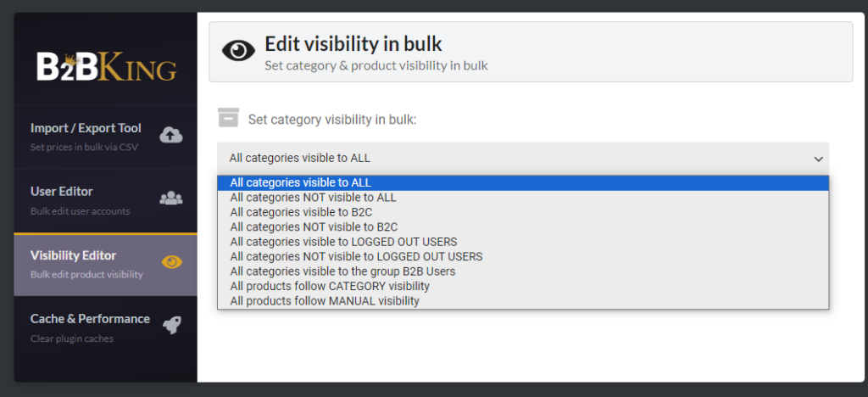
Task: Go to Cache & Performance tab
Action: click(x=90, y=319)
